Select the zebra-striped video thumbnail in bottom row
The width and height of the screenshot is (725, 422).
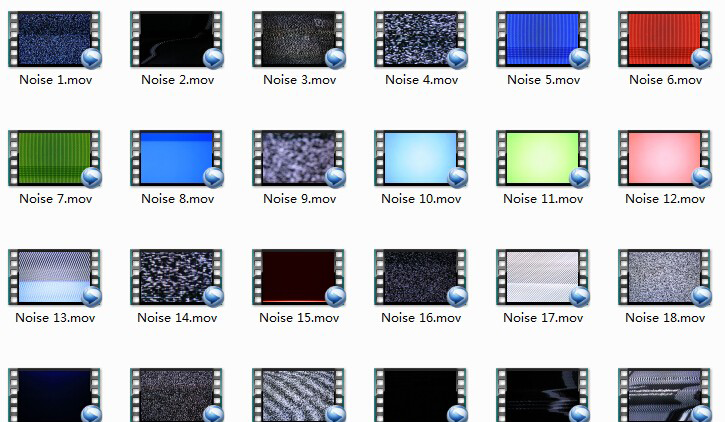click(x=299, y=395)
